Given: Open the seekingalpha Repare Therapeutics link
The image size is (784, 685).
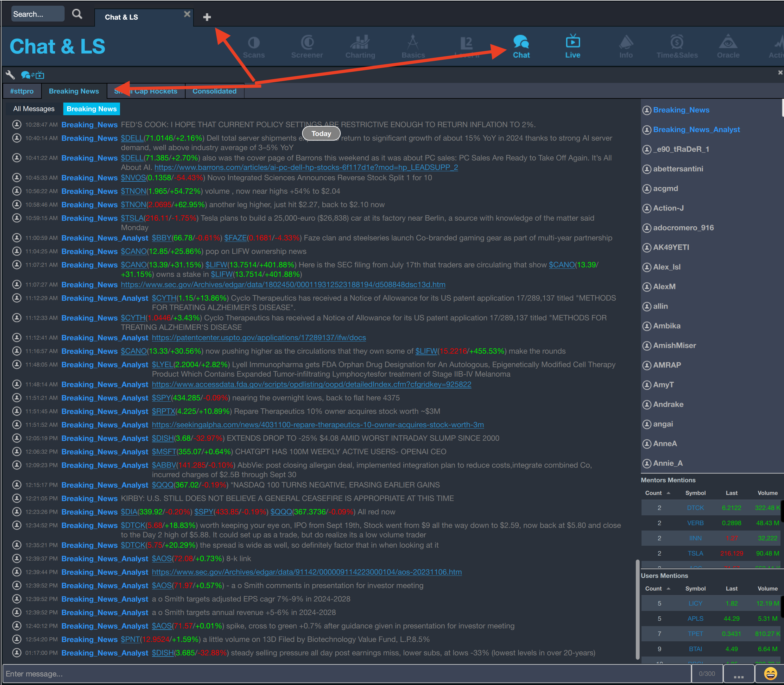Looking at the screenshot, I should tap(317, 425).
